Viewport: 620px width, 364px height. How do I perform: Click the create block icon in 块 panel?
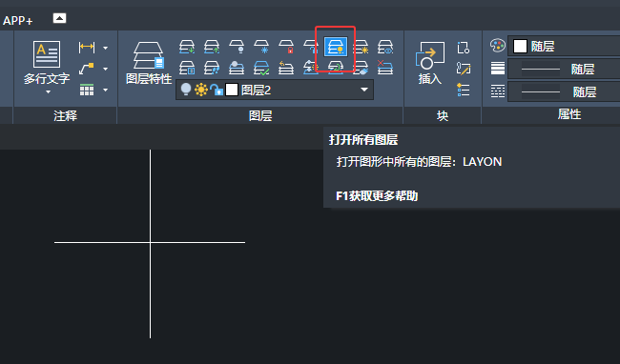[463, 48]
